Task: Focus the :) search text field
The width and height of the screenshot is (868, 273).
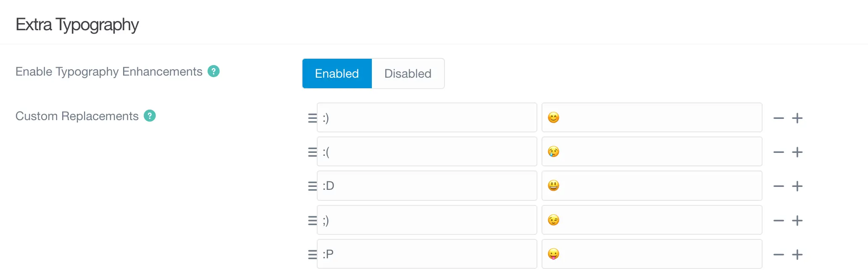Action: [427, 118]
